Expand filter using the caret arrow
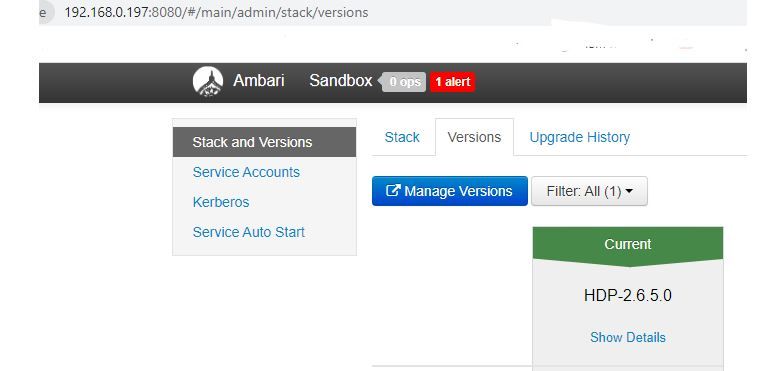The width and height of the screenshot is (767, 371). (x=629, y=191)
